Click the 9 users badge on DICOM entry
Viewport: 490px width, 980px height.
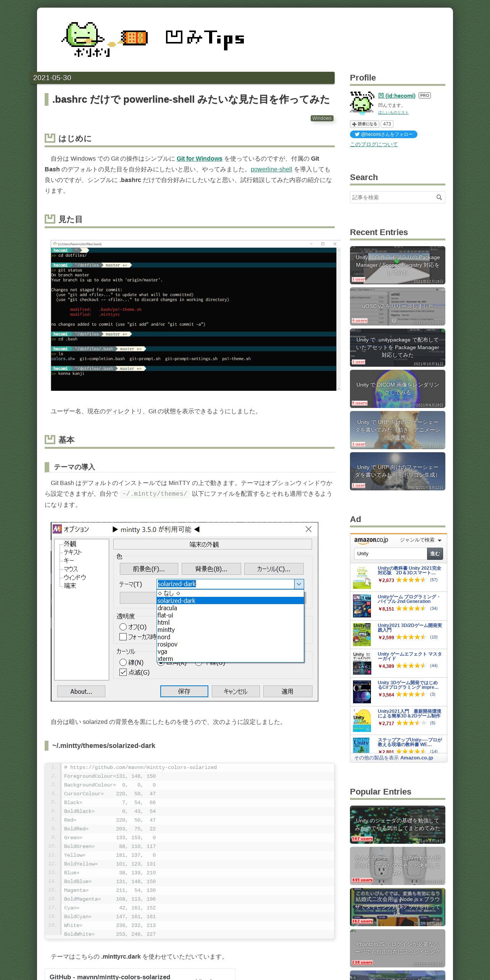tap(359, 403)
